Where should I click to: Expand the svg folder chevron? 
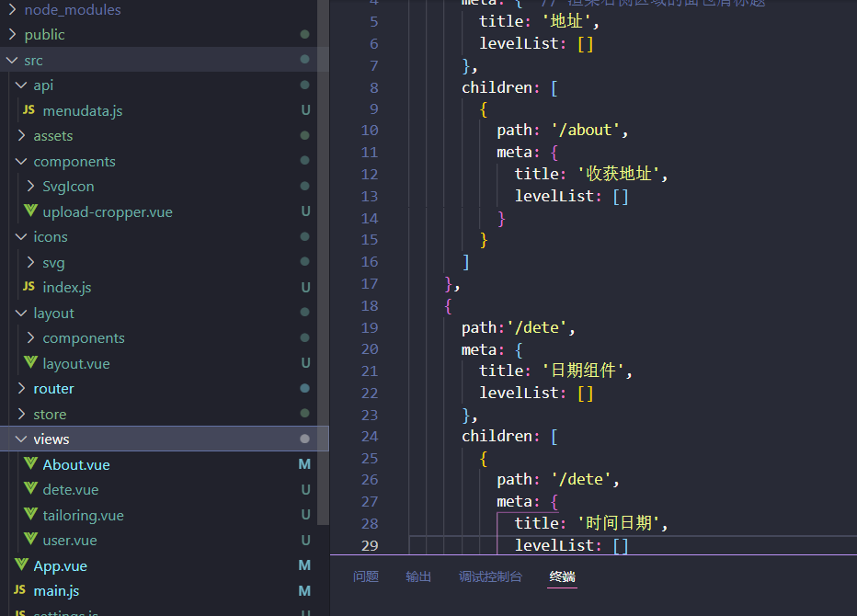[x=31, y=262]
